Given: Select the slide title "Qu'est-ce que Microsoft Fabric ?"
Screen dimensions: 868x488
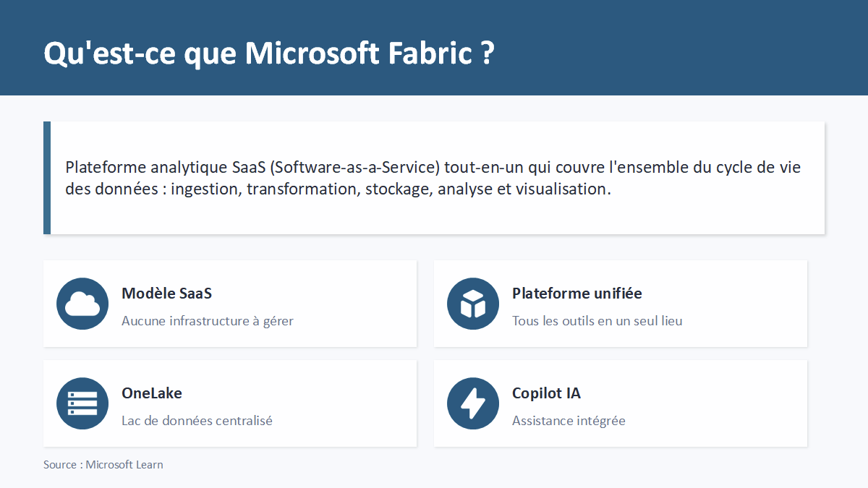Looking at the screenshot, I should [269, 53].
